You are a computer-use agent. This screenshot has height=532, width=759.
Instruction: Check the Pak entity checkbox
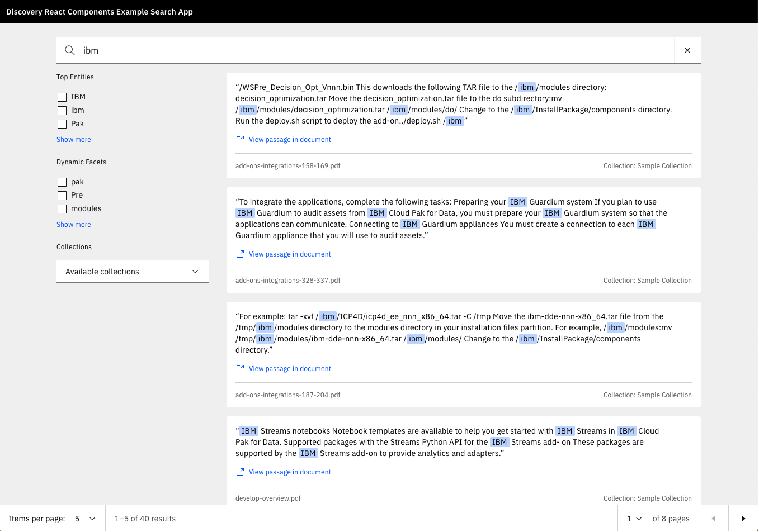[62, 124]
